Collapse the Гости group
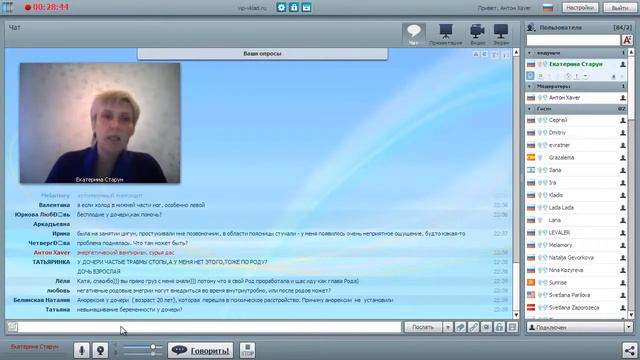Image resolution: width=640 pixels, height=360 pixels. click(x=530, y=109)
